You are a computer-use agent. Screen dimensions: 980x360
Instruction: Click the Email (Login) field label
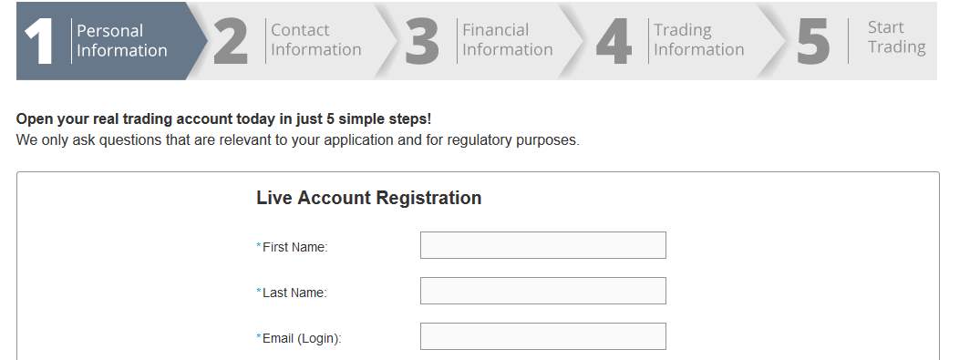click(x=302, y=339)
